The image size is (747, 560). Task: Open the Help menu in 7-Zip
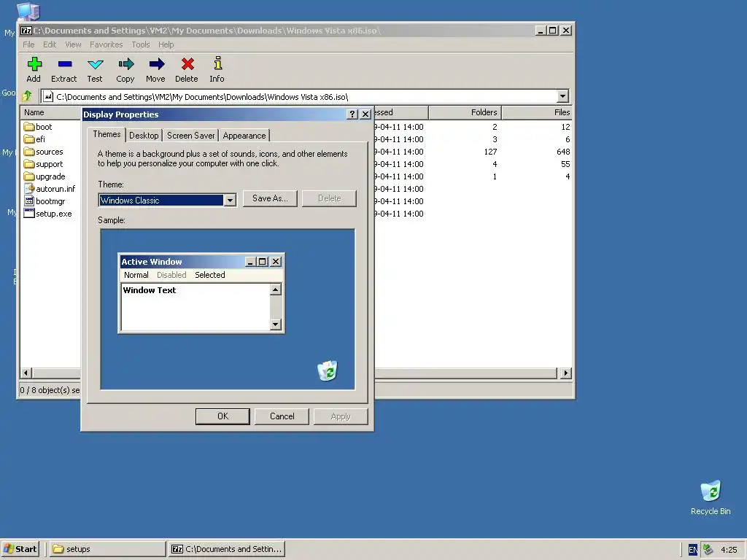[x=166, y=44]
